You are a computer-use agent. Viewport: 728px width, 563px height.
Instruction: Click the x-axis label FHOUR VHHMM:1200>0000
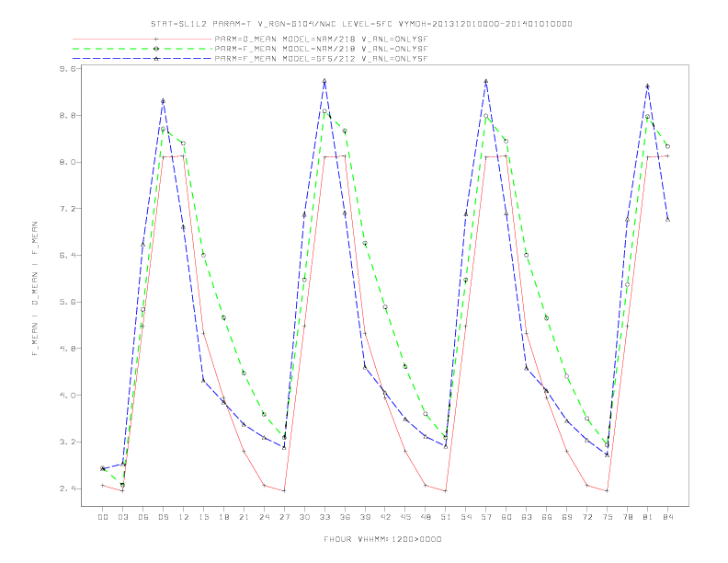tap(382, 539)
